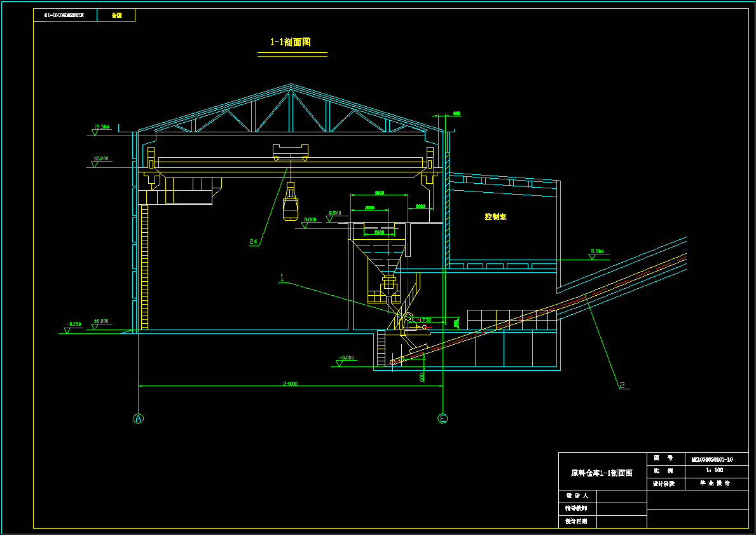The width and height of the screenshot is (756, 535).
Task: Select the '设计人' title block cell
Action: click(x=577, y=496)
